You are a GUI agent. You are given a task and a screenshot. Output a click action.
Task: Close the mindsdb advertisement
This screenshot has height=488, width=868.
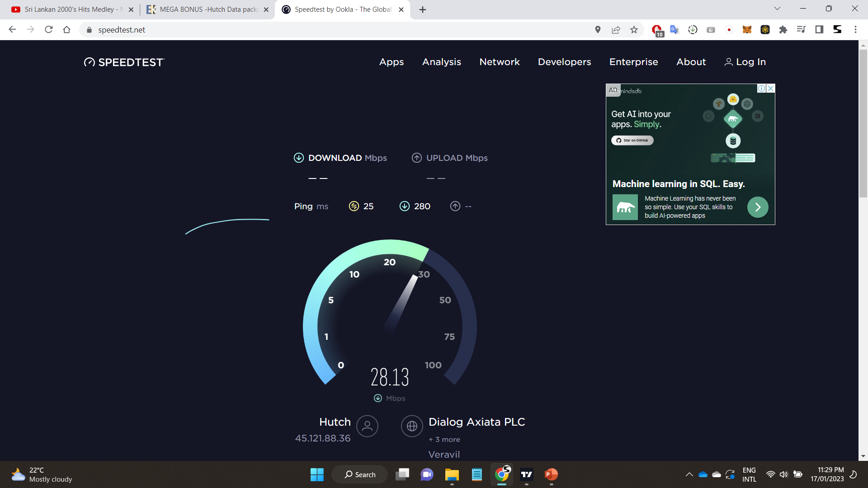(x=771, y=88)
